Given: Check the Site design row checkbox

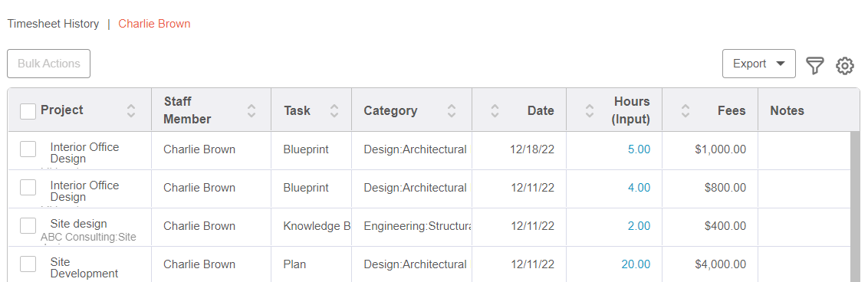Looking at the screenshot, I should coord(28,225).
